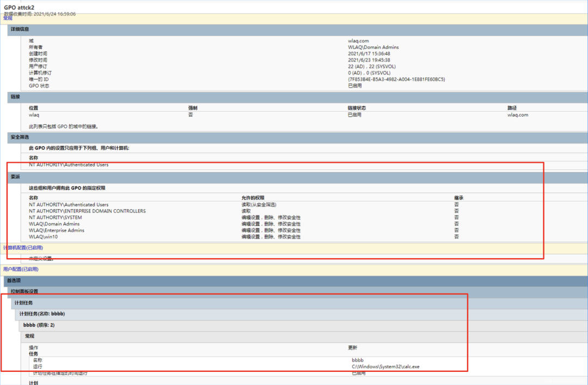This screenshot has width=588, height=385.
Task: Select heading 这些组和用户拥有此 GPO 的指定权限
Action: coord(67,188)
